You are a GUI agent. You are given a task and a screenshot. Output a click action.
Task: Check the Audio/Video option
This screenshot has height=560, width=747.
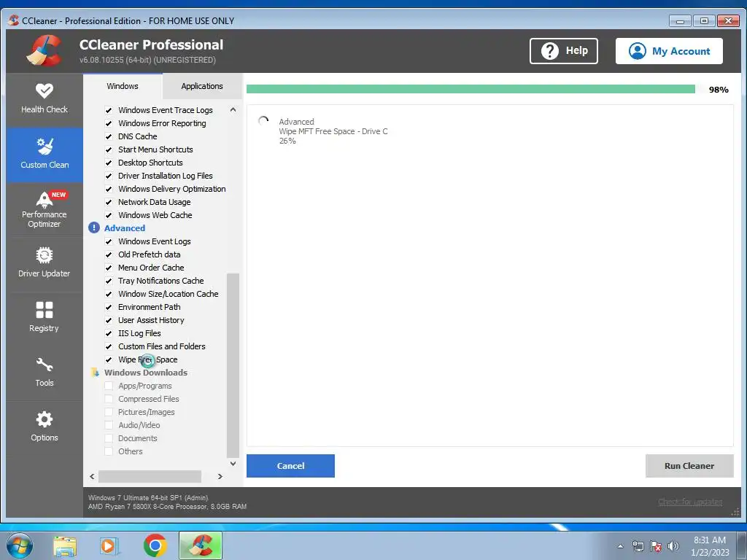click(109, 425)
